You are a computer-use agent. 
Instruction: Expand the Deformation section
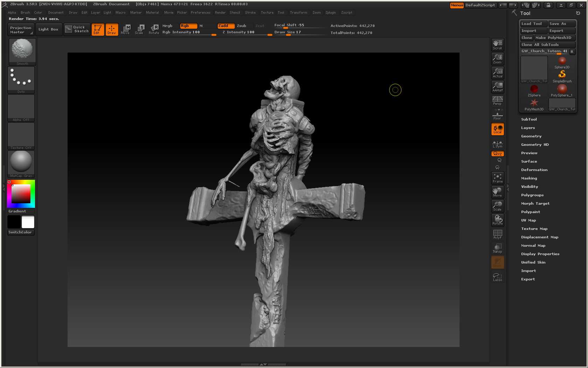pyautogui.click(x=534, y=170)
